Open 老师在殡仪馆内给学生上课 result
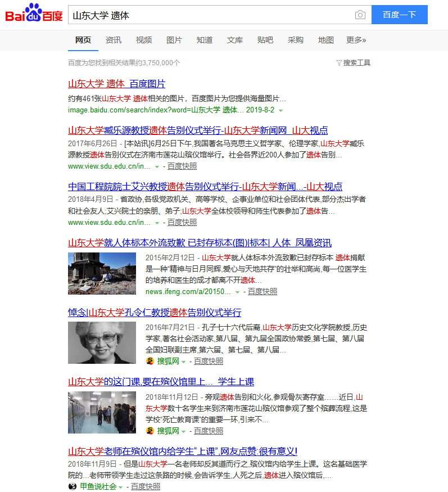 (x=183, y=452)
